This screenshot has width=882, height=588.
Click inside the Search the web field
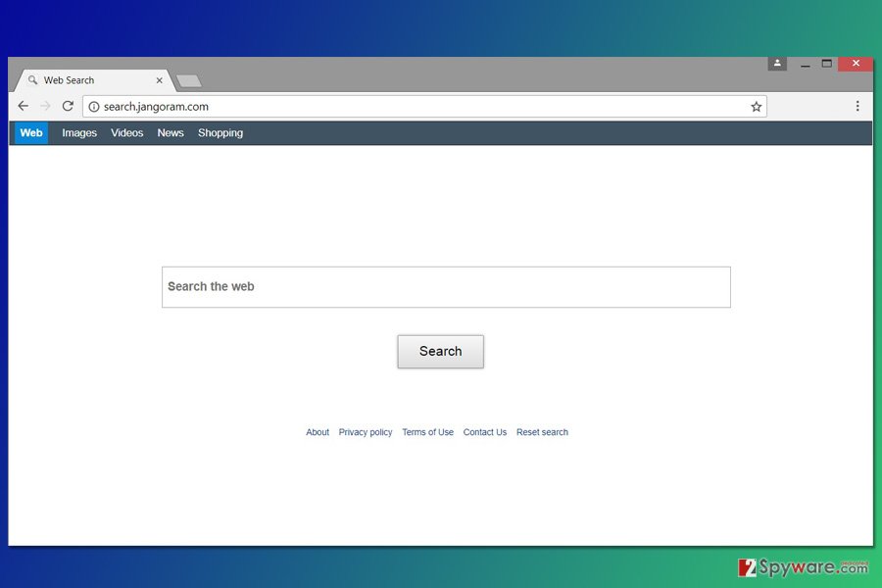pos(446,286)
